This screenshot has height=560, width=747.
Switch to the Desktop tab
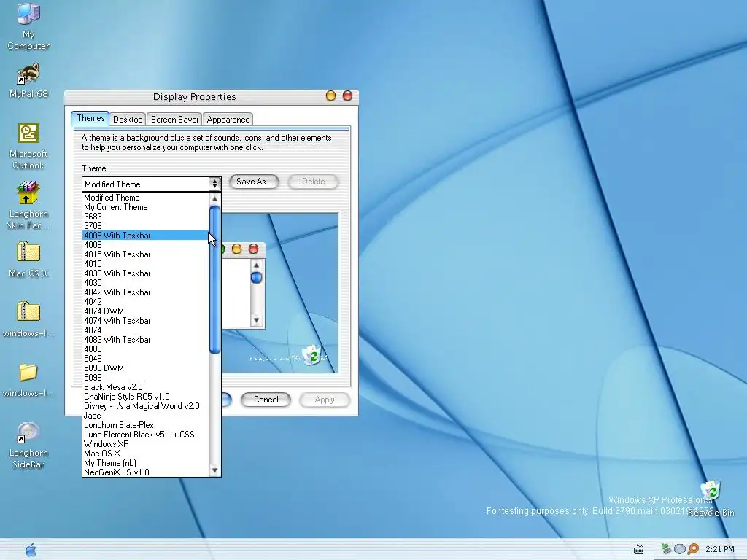[128, 120]
